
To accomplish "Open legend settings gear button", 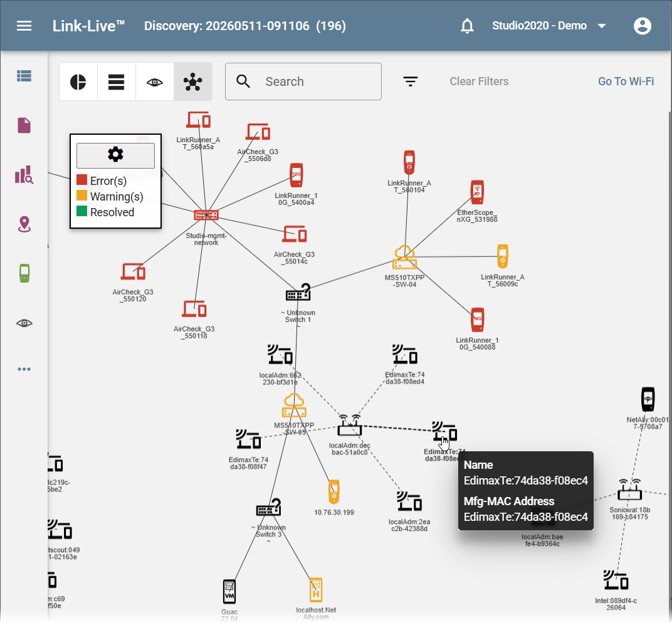I will point(115,155).
